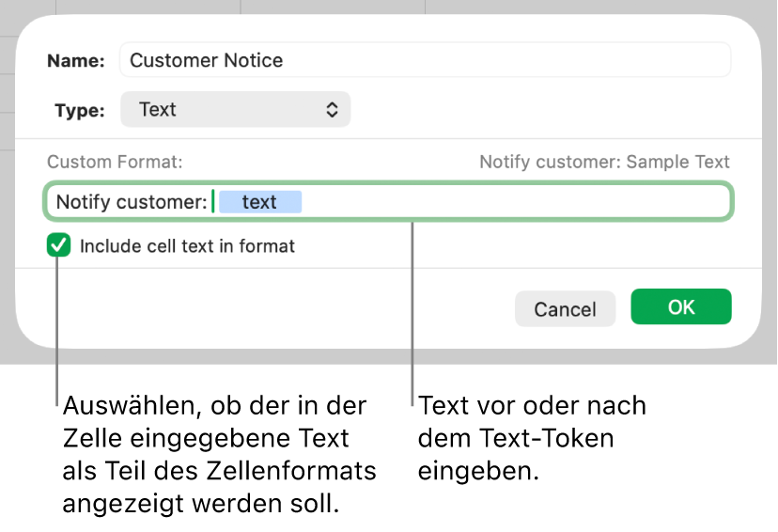Click the "Notify customer: Sample Text" preview
The height and width of the screenshot is (532, 778).
604,162
